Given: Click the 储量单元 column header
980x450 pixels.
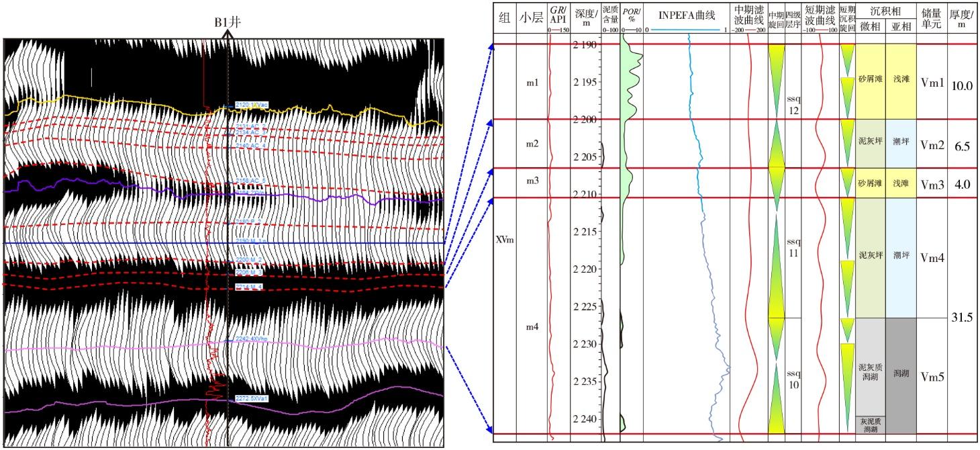Looking at the screenshot, I should coord(931,19).
